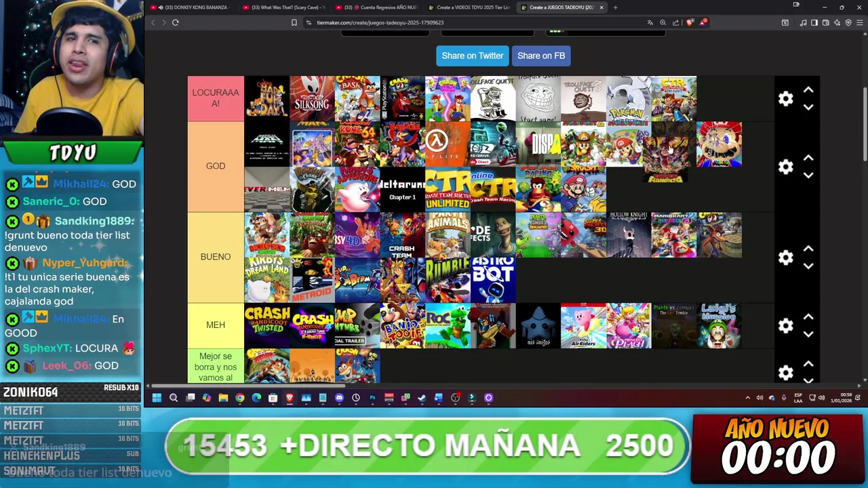Select the BUENO tier label
This screenshot has width=868, height=488.
click(216, 257)
